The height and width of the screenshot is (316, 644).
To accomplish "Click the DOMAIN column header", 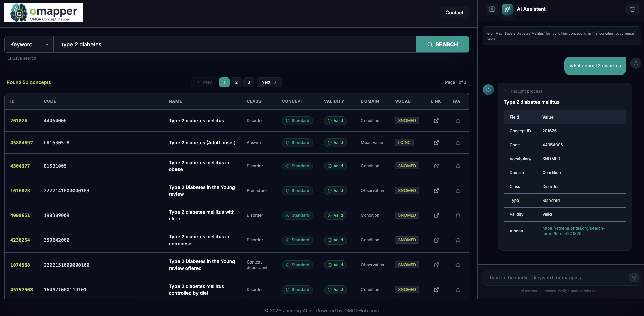I will (x=370, y=101).
